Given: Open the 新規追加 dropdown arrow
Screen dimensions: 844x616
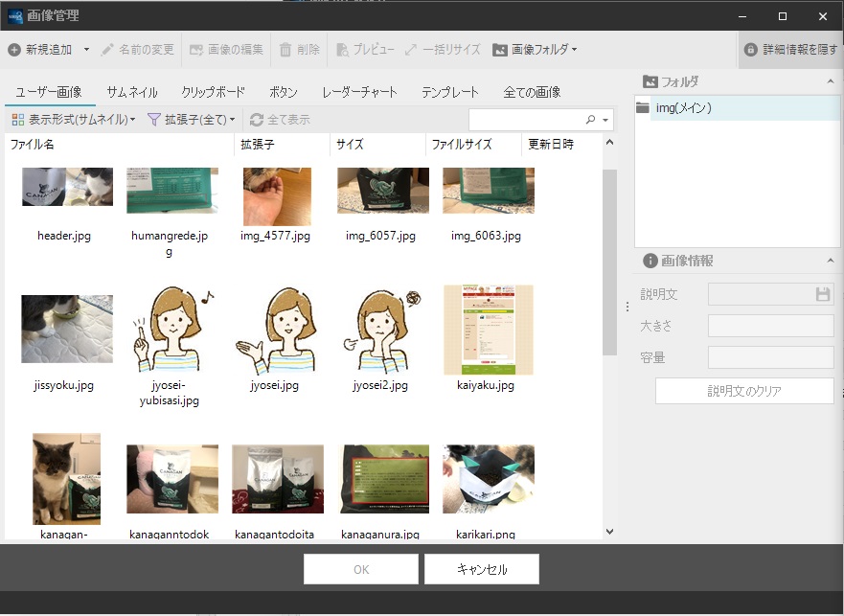Looking at the screenshot, I should tap(86, 50).
